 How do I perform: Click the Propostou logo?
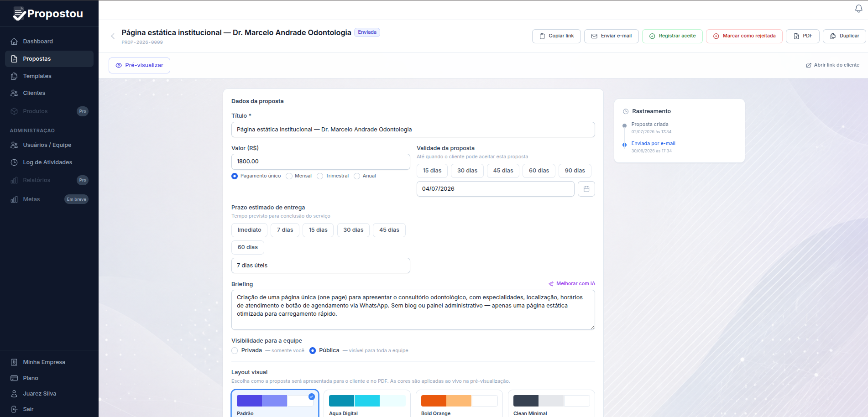48,14
